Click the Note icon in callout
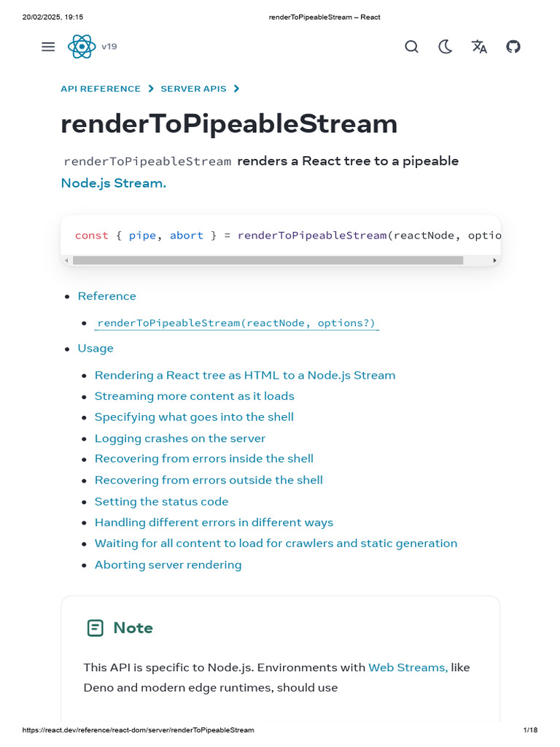 pyautogui.click(x=95, y=628)
